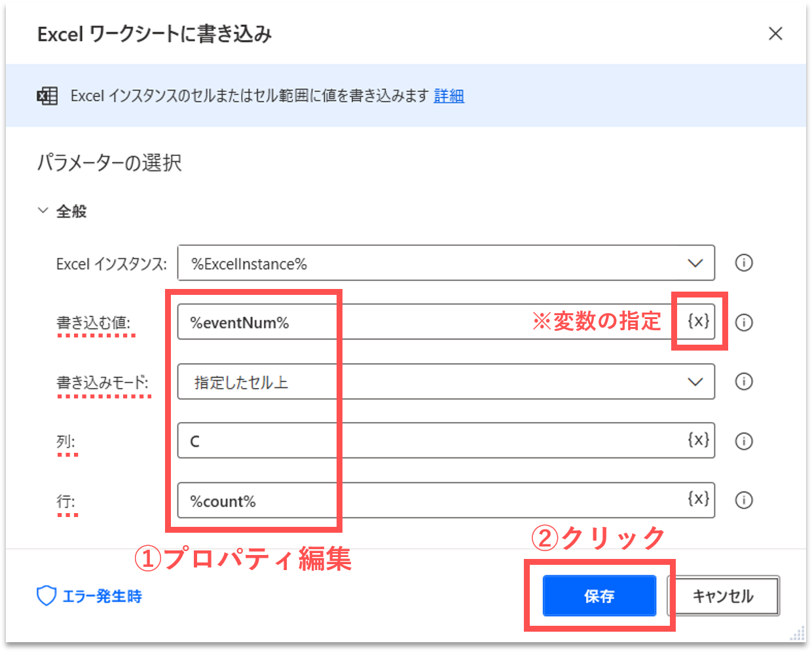Click info icon next to Excel インスタンス

coord(744,263)
